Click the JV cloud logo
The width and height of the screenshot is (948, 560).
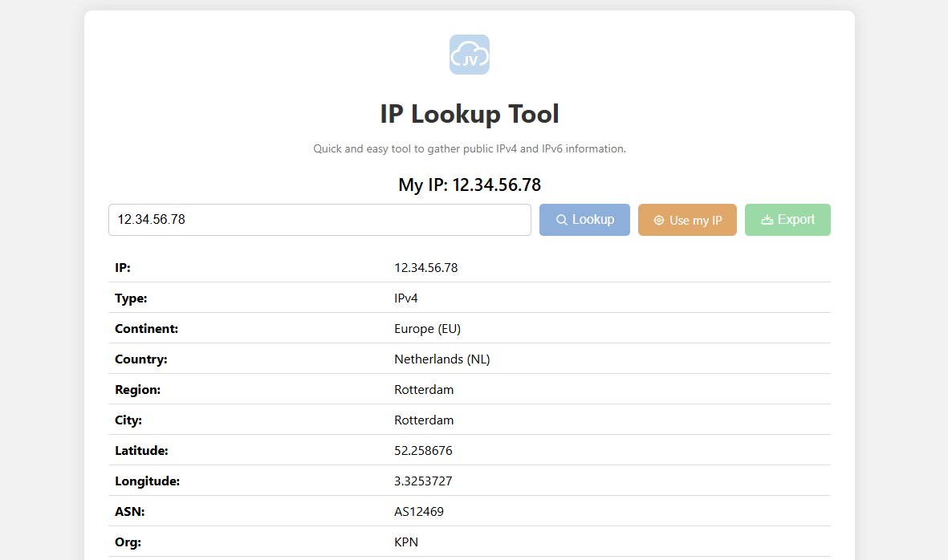pyautogui.click(x=469, y=55)
